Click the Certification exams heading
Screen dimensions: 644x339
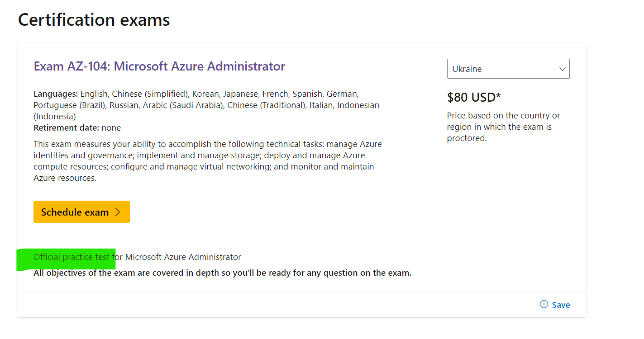pyautogui.click(x=94, y=20)
